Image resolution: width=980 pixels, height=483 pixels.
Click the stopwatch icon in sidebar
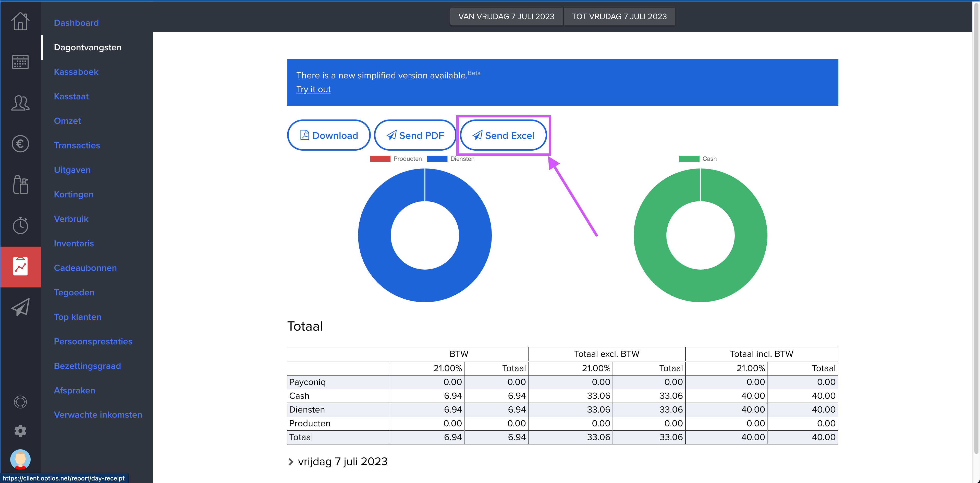(20, 225)
